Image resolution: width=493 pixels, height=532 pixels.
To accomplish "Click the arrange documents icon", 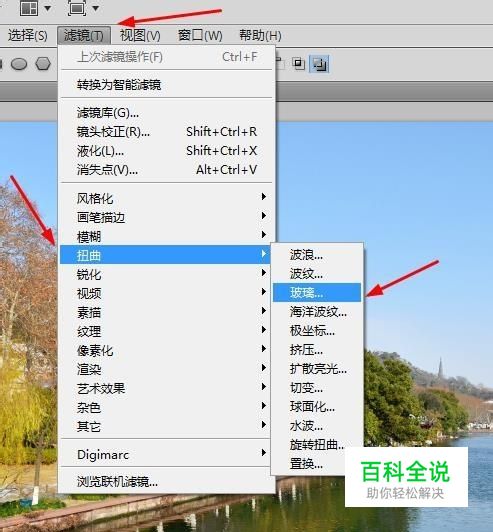I will click(x=29, y=8).
